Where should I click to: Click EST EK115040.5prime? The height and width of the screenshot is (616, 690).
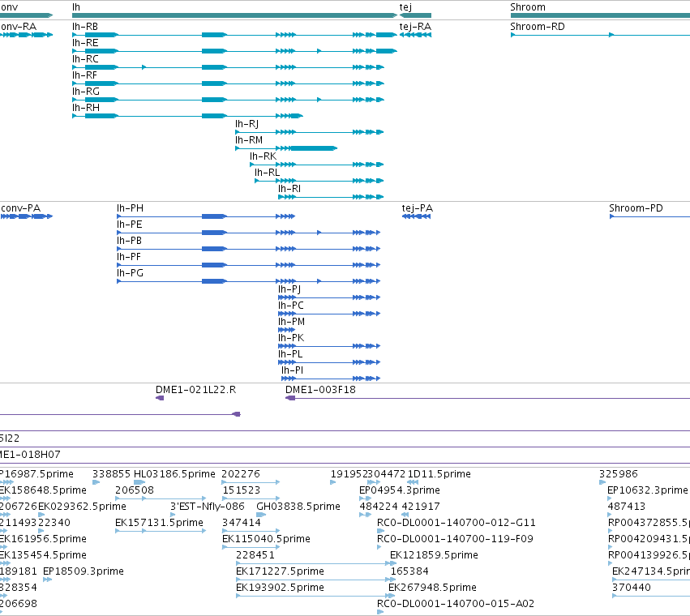(x=266, y=539)
